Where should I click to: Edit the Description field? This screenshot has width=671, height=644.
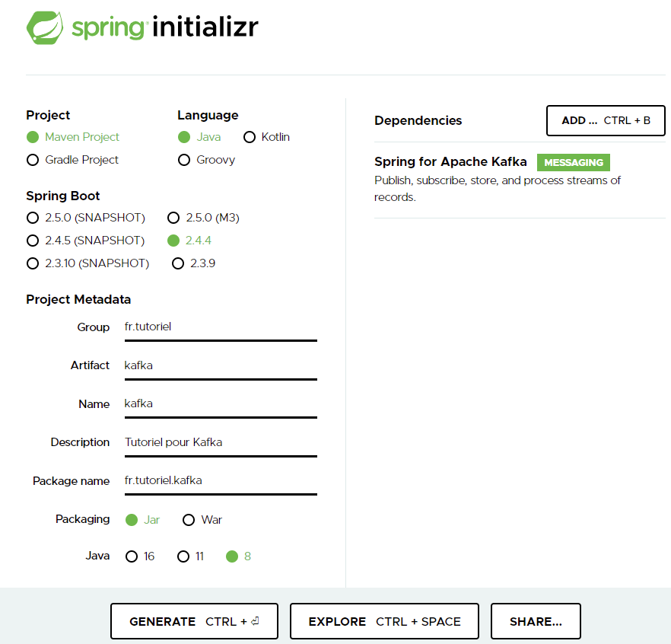point(220,442)
